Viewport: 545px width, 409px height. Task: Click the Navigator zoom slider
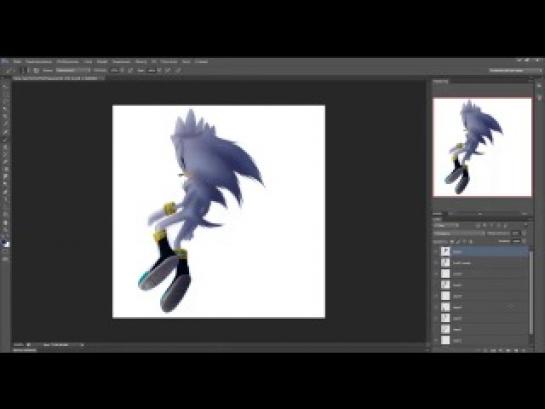[481, 214]
